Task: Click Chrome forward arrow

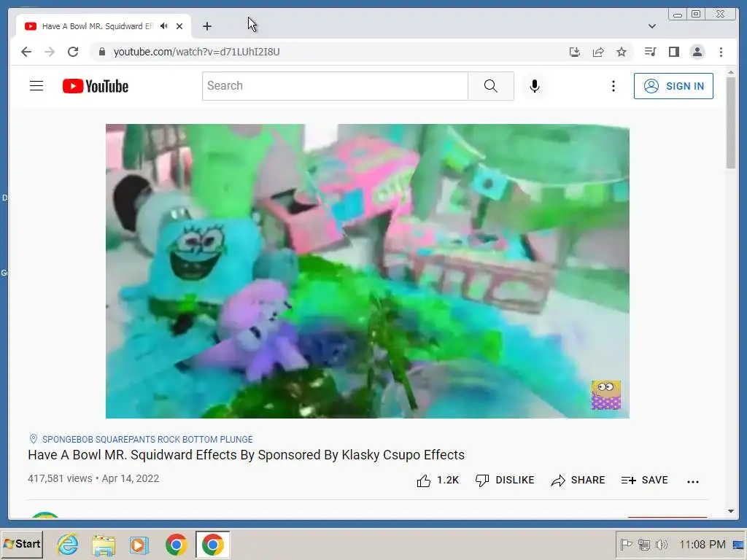Action: click(50, 52)
